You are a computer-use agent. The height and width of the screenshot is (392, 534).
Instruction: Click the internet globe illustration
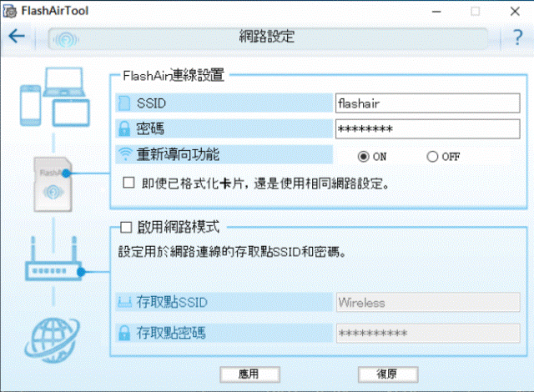52,340
